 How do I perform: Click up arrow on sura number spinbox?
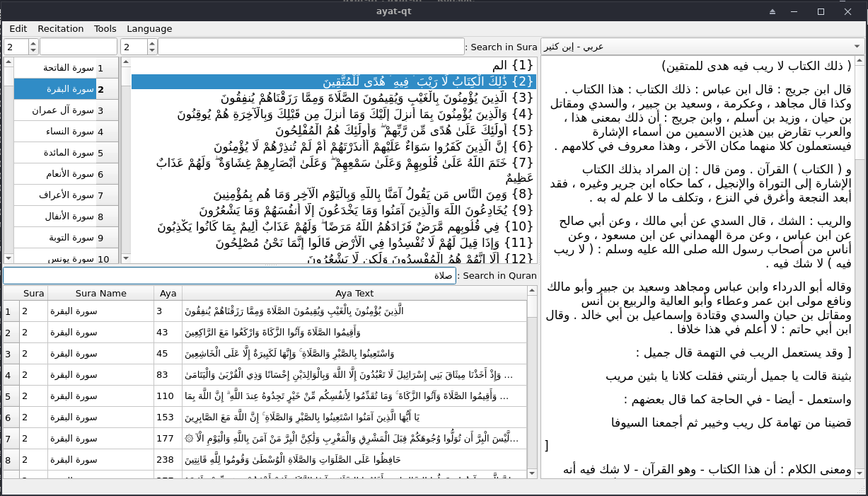click(33, 43)
